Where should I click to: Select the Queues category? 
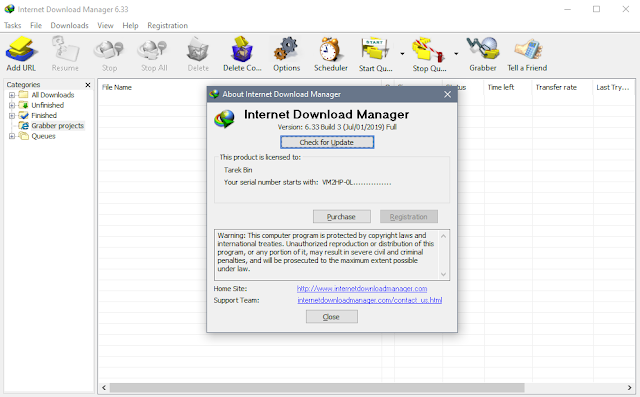pyautogui.click(x=43, y=136)
